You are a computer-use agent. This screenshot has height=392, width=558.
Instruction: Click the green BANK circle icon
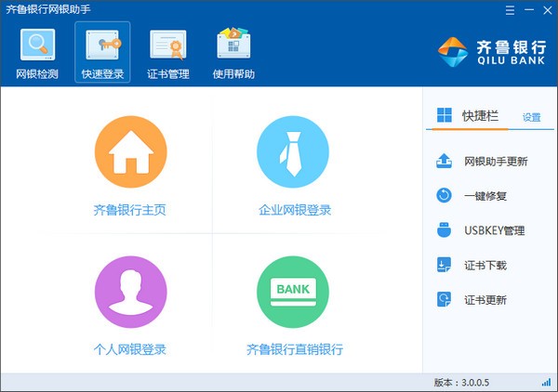293,292
